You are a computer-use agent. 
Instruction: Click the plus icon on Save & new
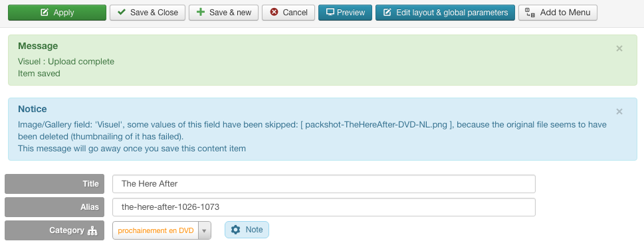(x=201, y=12)
